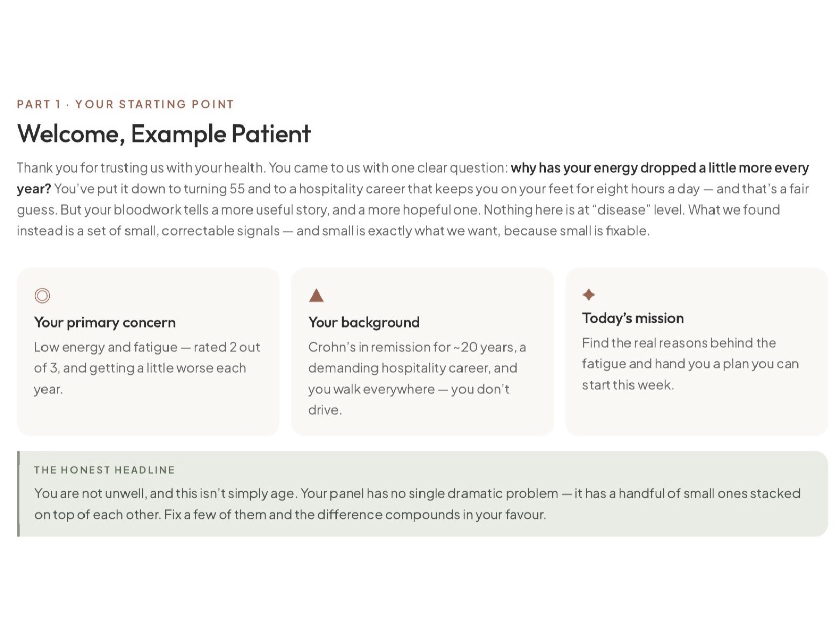This screenshot has width=840, height=630.
Task: Click the bold energy question text
Action: pos(659,167)
